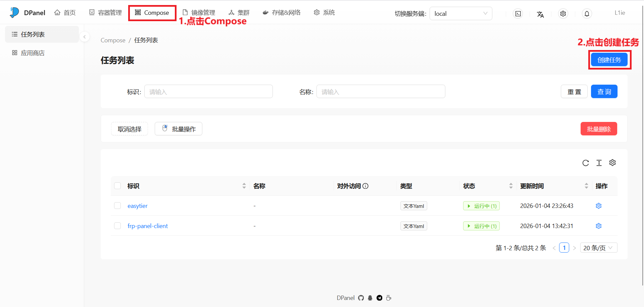Select 任务列表 in the sidebar

[42, 34]
